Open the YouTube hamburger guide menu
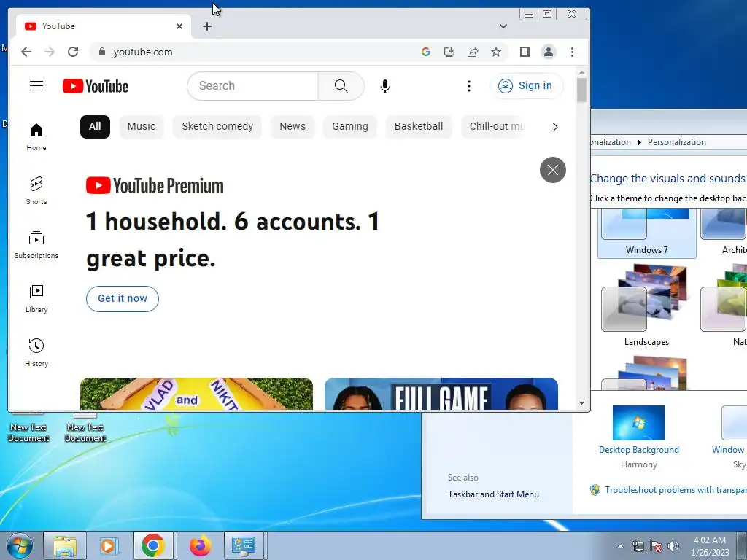This screenshot has width=747, height=560. pyautogui.click(x=36, y=86)
